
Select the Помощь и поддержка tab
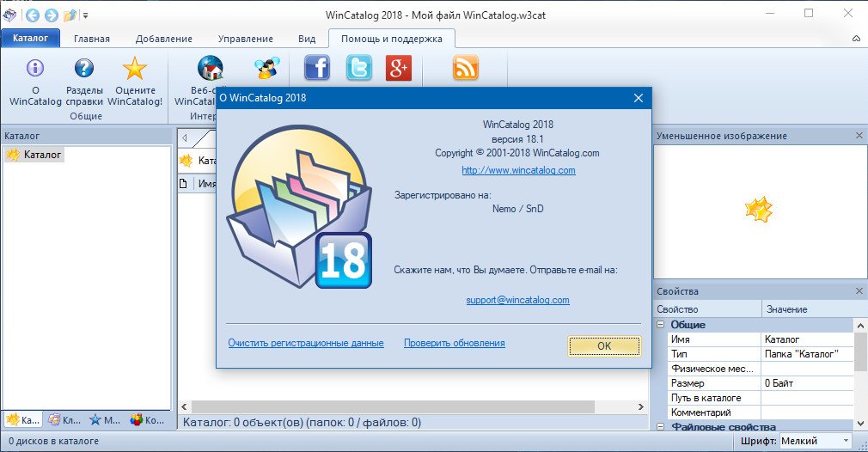point(391,39)
